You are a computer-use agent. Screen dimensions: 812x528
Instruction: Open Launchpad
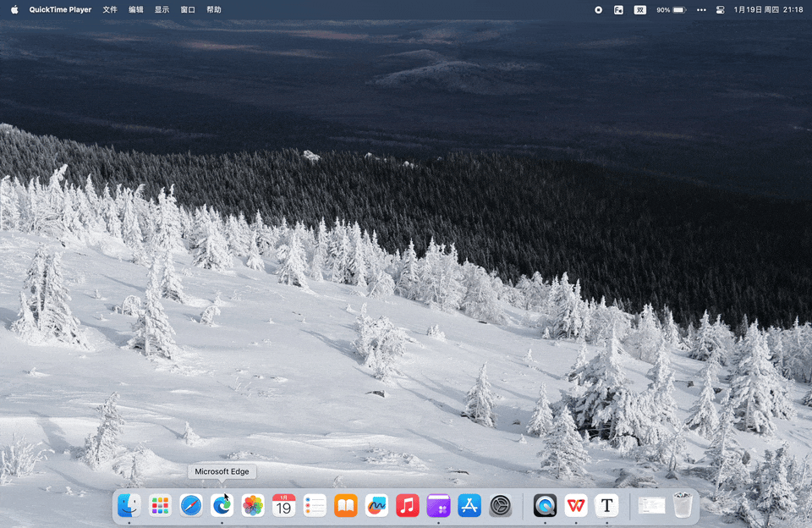159,505
